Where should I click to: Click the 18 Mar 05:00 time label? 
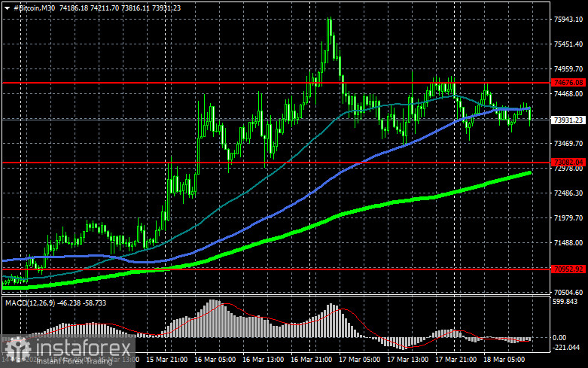pos(504,360)
